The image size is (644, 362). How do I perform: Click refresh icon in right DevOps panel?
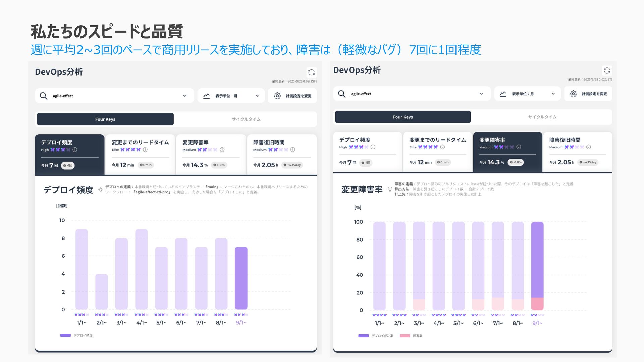tap(607, 71)
